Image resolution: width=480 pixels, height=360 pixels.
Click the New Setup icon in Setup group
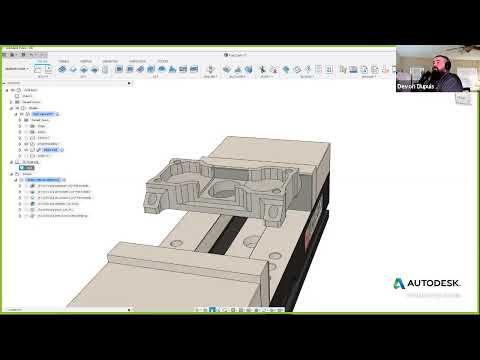pyautogui.click(x=38, y=69)
